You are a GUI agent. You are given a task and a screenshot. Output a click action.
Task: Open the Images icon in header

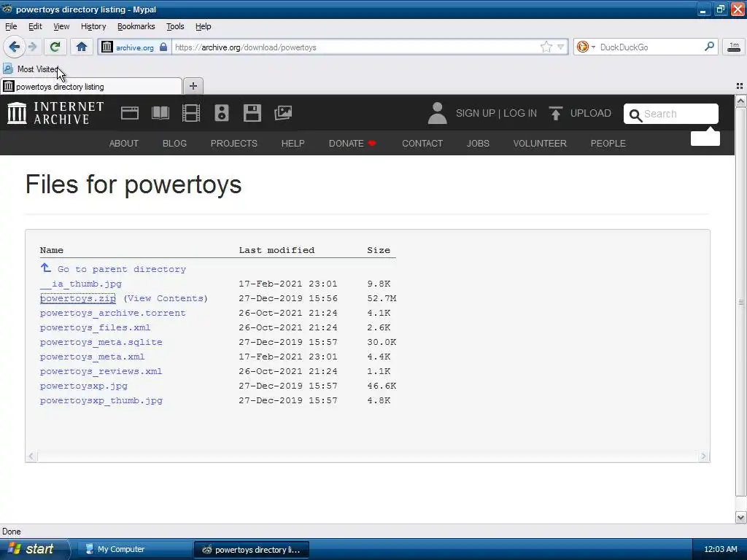283,113
